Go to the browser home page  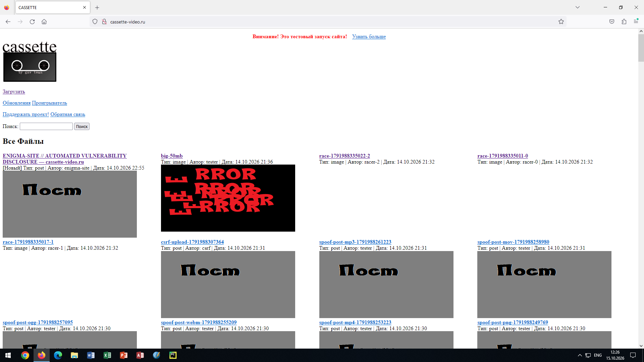click(x=44, y=22)
